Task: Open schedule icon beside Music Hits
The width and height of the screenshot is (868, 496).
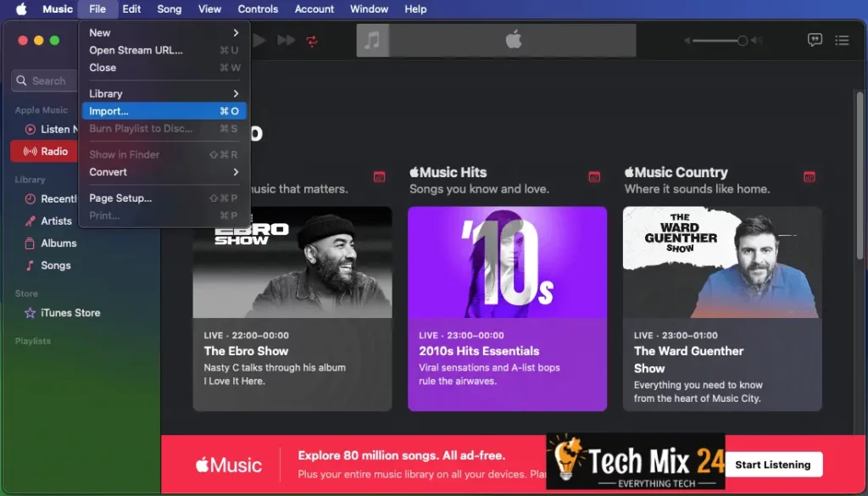Action: point(594,177)
